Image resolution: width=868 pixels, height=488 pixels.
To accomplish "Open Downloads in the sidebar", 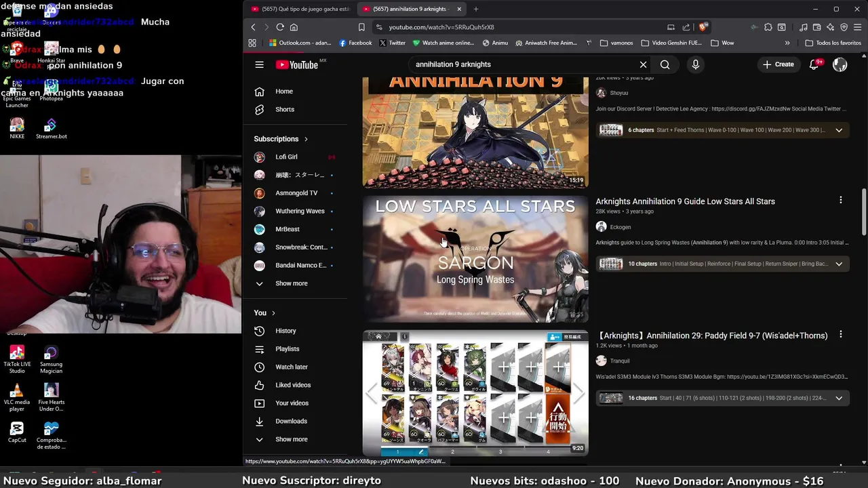I will point(291,421).
